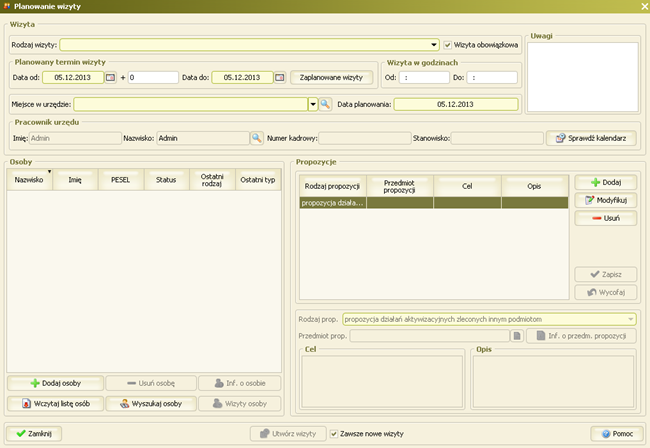Image resolution: width=650 pixels, height=448 pixels.
Task: Click the Usuń button in Propozycje
Action: point(606,218)
